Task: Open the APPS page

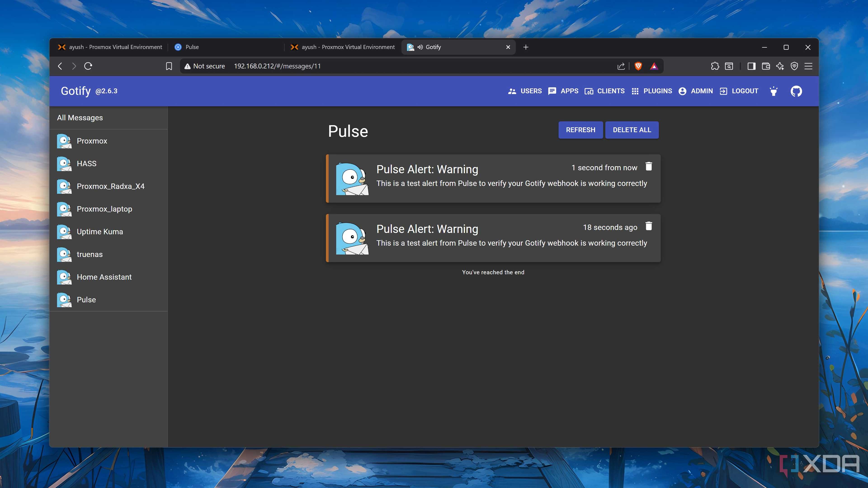Action: (x=563, y=91)
